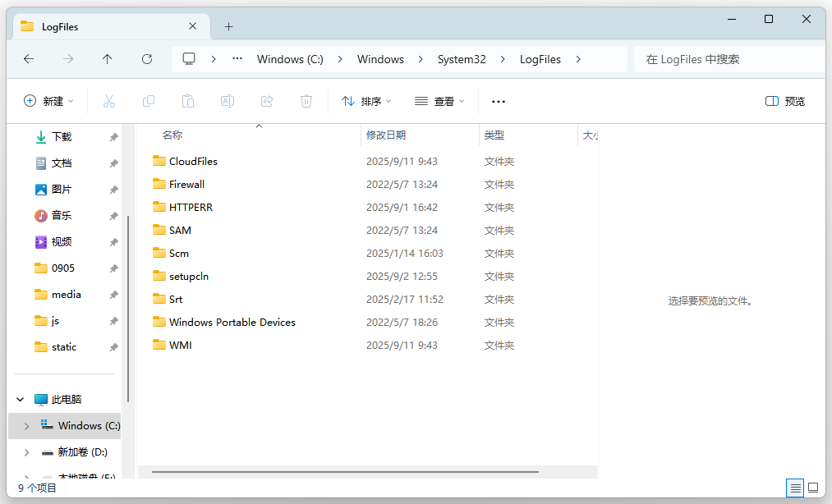
Task: Sort by 修改日期 column header
Action: pos(386,135)
